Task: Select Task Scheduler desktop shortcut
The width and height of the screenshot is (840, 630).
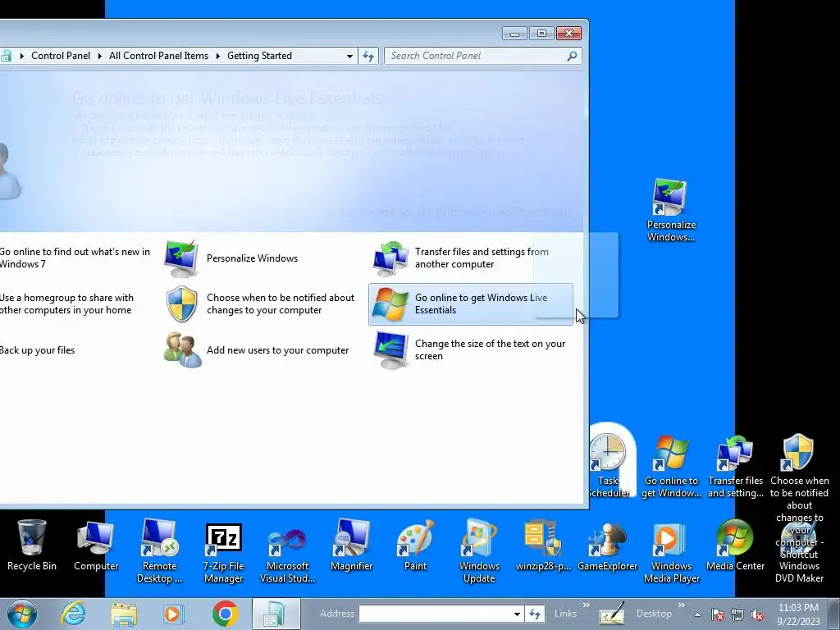Action: click(608, 466)
